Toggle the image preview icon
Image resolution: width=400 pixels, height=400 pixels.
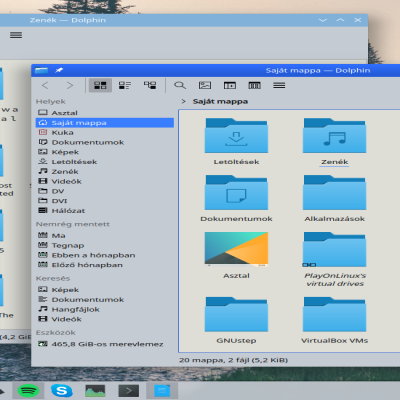click(205, 85)
